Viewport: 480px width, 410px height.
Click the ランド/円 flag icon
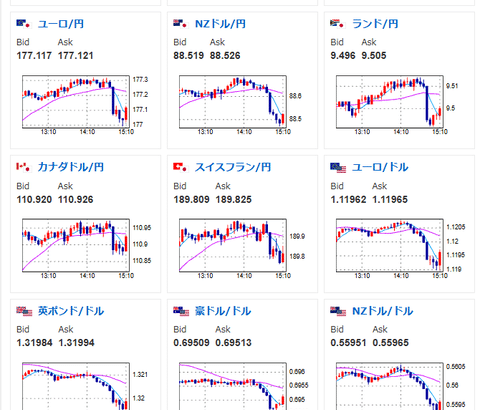[338, 24]
